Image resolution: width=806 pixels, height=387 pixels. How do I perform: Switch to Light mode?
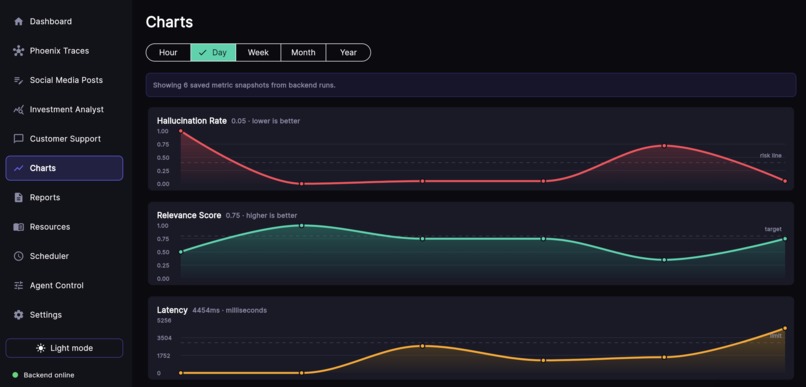(64, 348)
